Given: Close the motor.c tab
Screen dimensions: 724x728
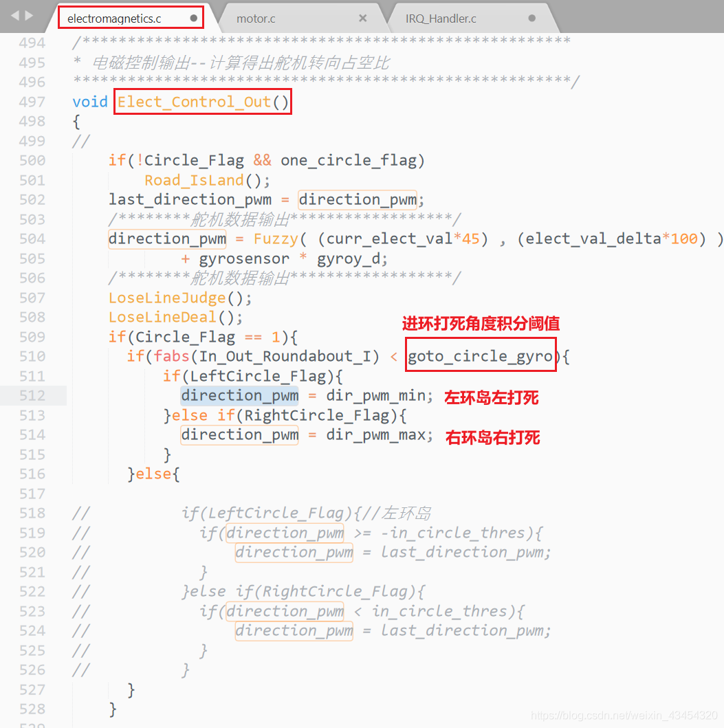Looking at the screenshot, I should pos(363,18).
